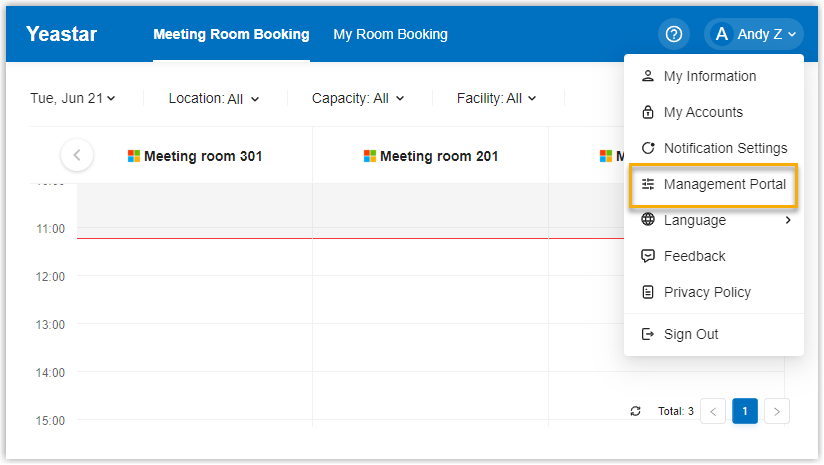Image resolution: width=824 pixels, height=465 pixels.
Task: Click the refresh icon near Total
Action: (635, 411)
